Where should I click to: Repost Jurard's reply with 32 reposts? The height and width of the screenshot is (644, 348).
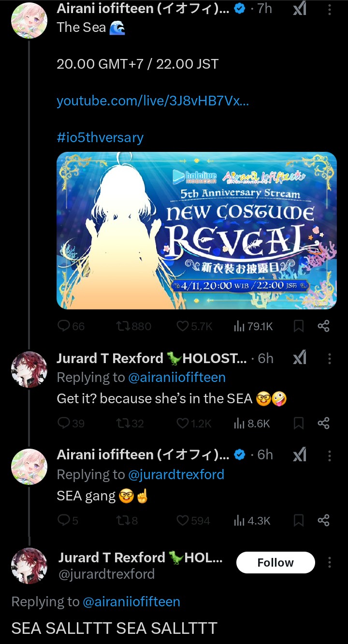tap(130, 424)
